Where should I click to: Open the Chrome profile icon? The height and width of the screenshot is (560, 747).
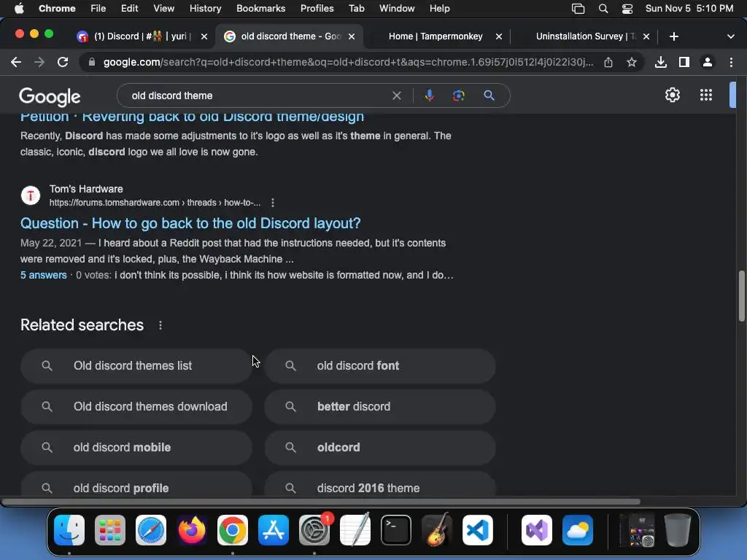(x=708, y=63)
